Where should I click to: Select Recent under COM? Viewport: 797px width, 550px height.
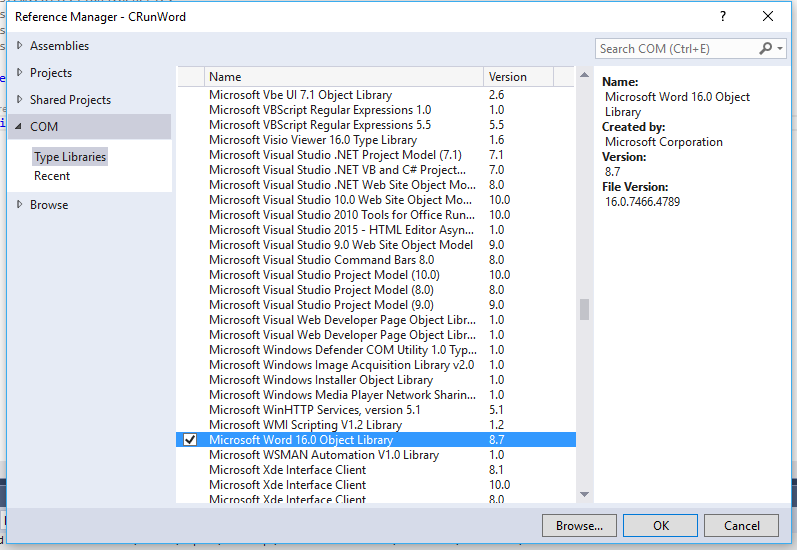[x=52, y=176]
